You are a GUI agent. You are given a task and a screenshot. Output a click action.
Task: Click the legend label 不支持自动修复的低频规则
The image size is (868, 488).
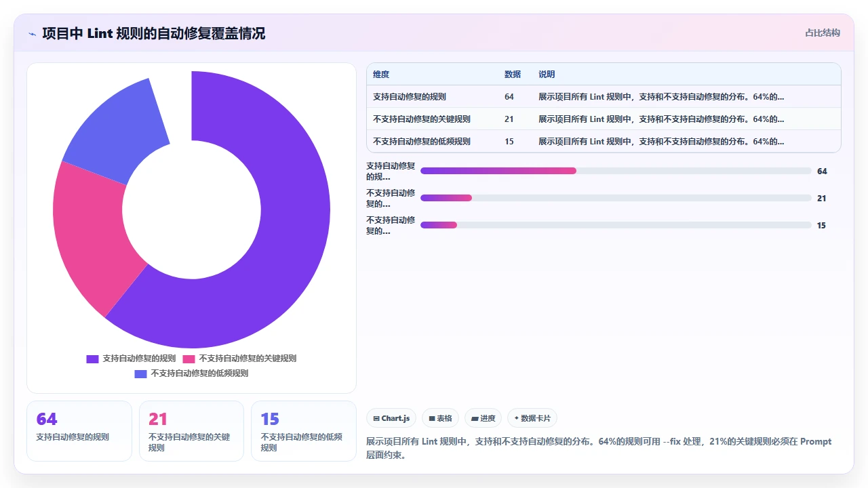point(199,373)
